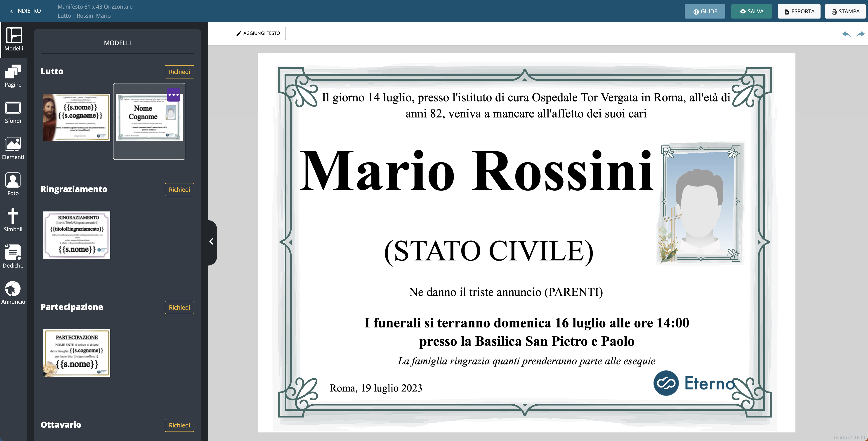
Task: Toggle the GUIDE button
Action: coord(705,12)
